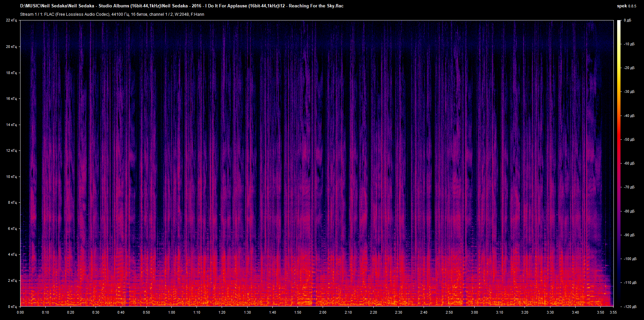Pick the '3:55' end time label
The height and width of the screenshot is (320, 644).
click(x=613, y=312)
